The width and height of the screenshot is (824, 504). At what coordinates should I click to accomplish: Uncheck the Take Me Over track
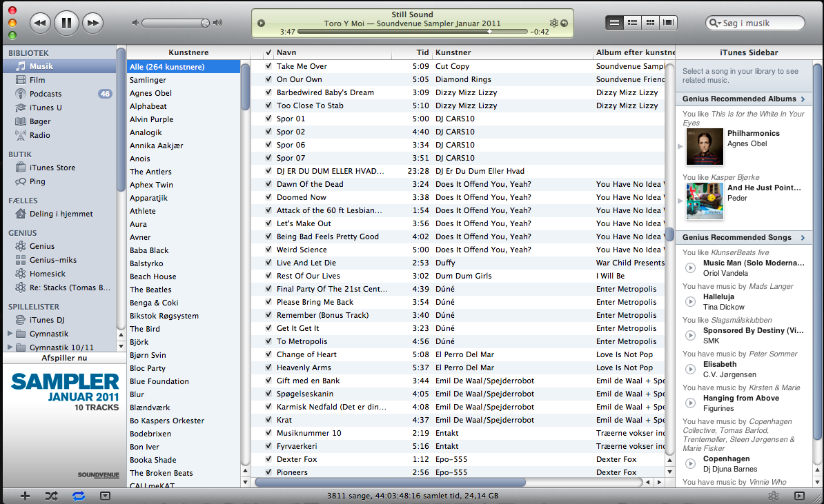click(268, 66)
